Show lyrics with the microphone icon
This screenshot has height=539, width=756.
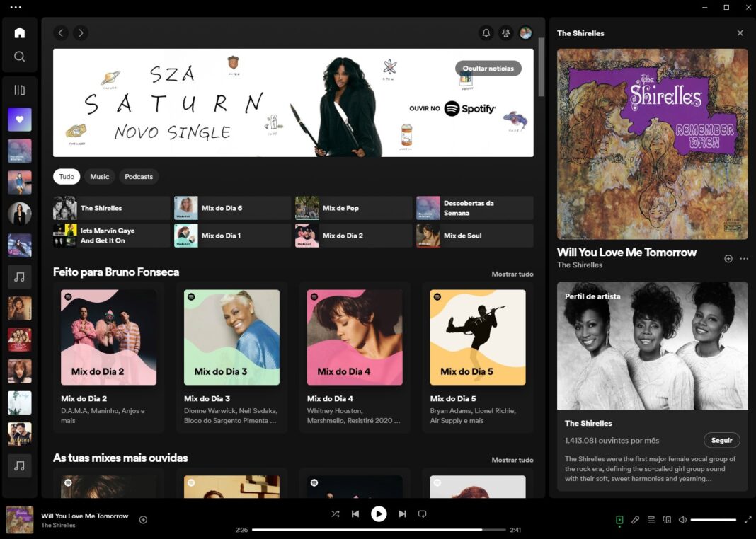tap(635, 520)
